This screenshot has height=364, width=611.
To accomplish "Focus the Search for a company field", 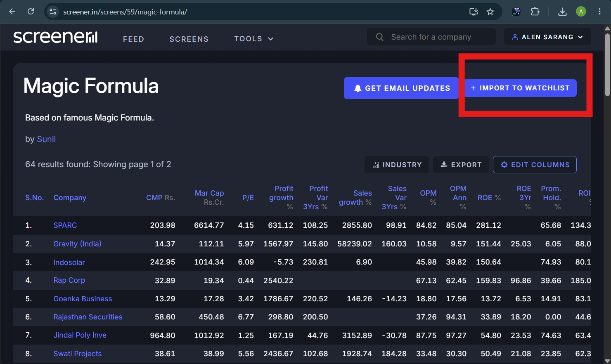I will point(431,37).
